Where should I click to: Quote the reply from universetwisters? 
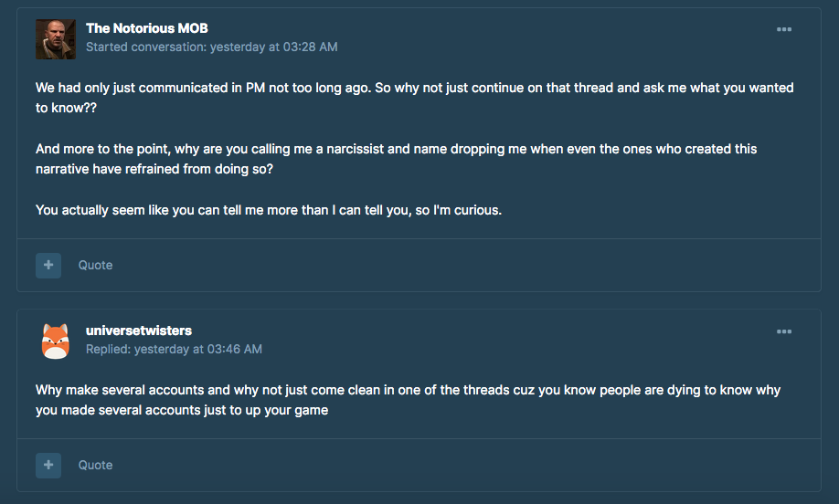click(x=95, y=465)
